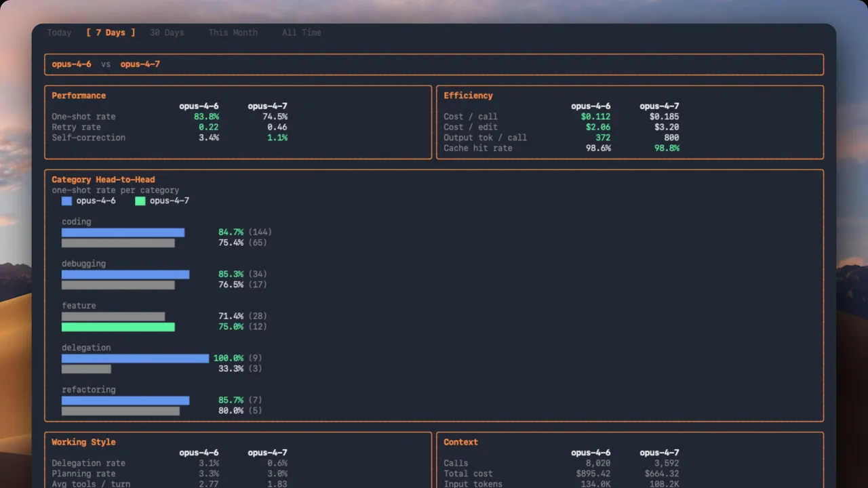
Task: Click the (144) coding sample count
Action: 260,232
